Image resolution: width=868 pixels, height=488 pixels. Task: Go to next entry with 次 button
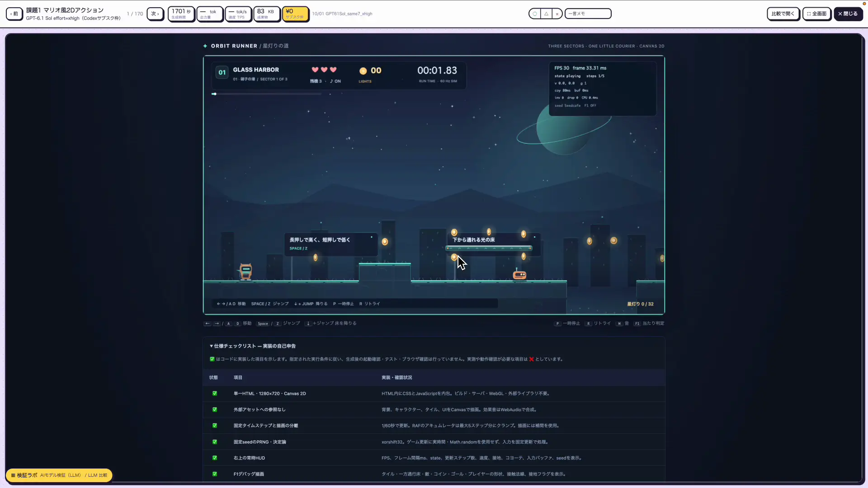coord(155,14)
